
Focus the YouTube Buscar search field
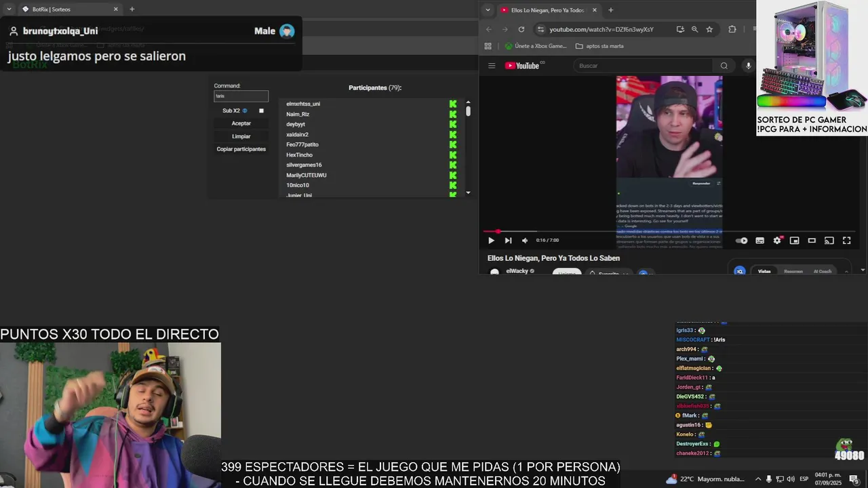coord(643,66)
